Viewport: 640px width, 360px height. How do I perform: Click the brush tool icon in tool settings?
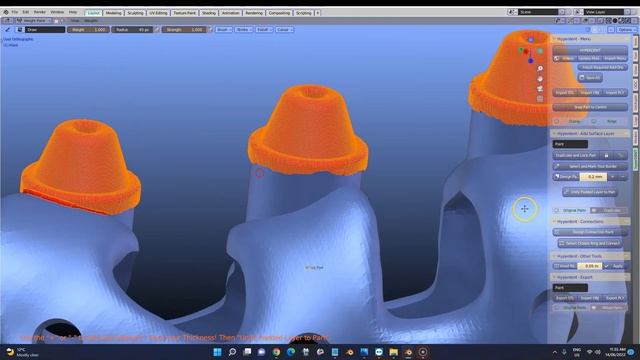coord(7,30)
